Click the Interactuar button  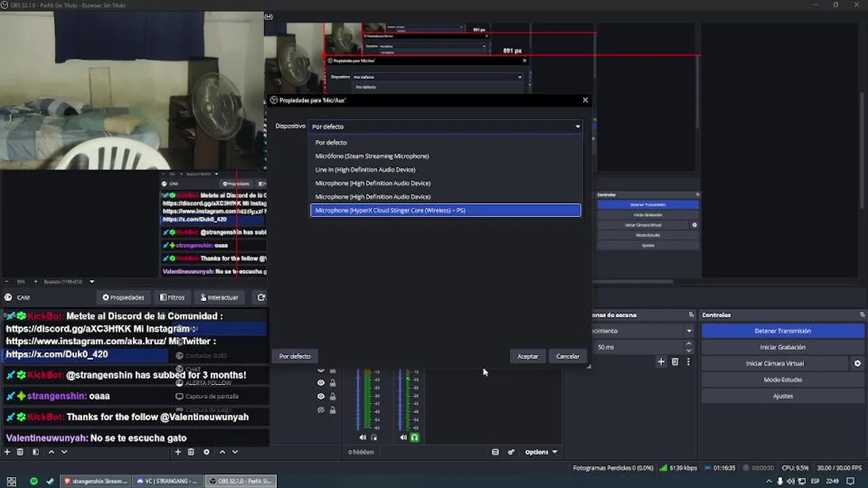219,298
